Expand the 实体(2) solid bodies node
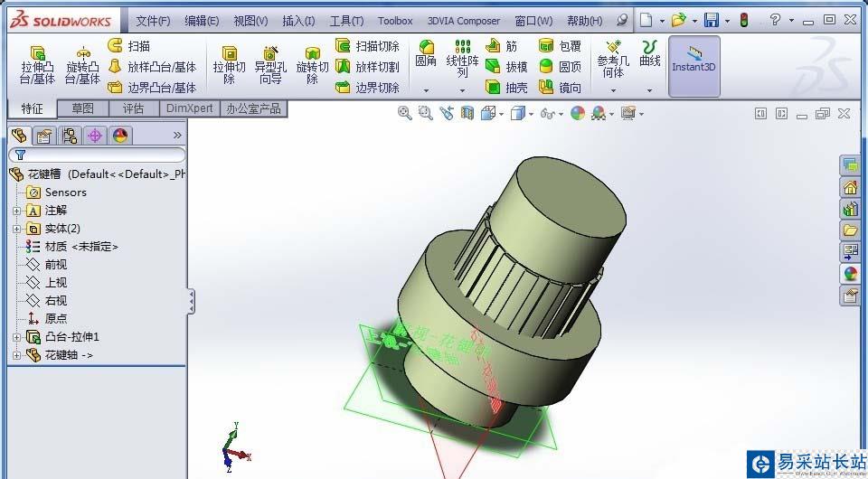This screenshot has width=868, height=479. 16,229
